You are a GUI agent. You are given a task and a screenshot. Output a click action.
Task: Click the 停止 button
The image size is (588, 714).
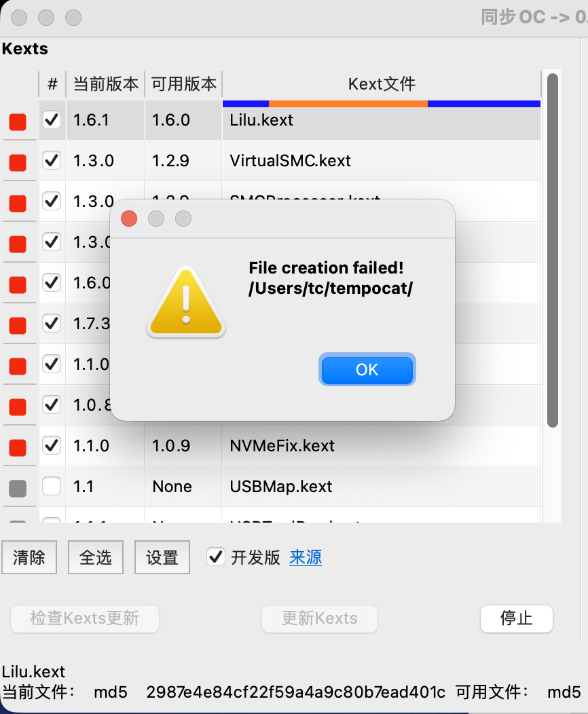(x=517, y=618)
